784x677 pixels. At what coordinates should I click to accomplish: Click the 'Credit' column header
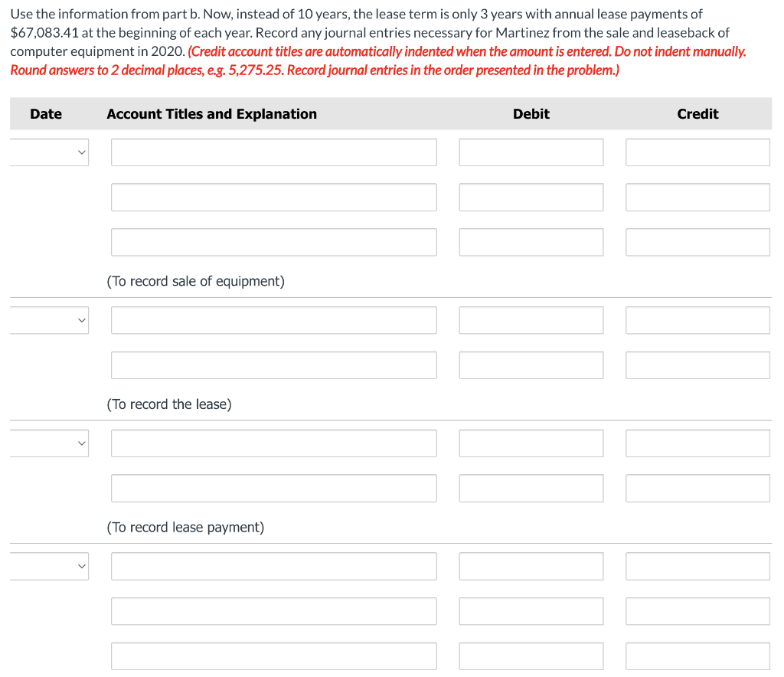pos(698,114)
